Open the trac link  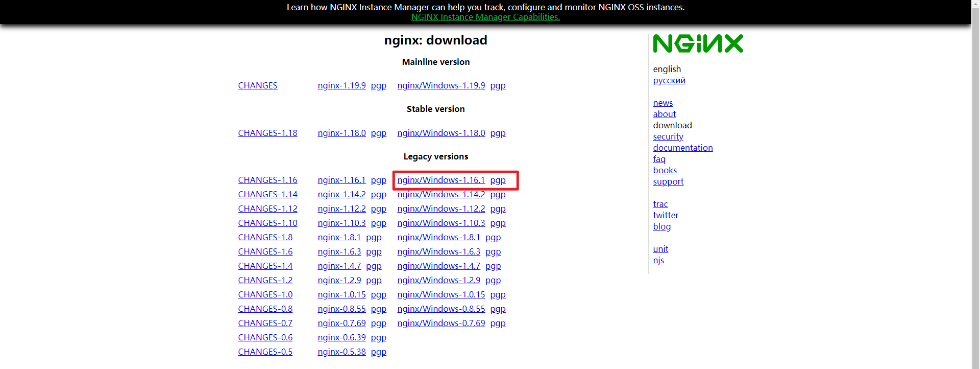pos(660,204)
